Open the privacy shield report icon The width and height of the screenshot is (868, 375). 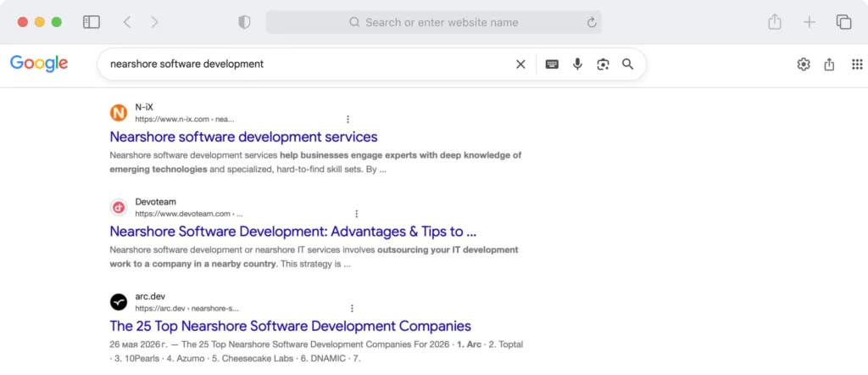coord(244,22)
